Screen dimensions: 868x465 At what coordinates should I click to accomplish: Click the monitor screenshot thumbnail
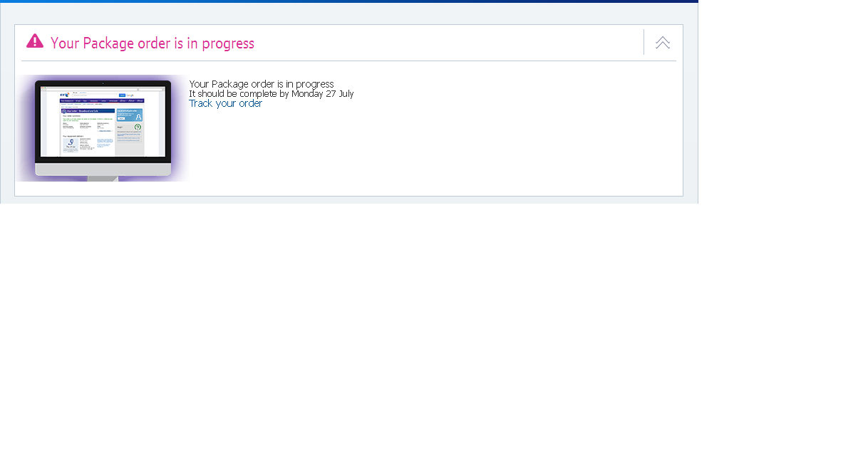103,128
